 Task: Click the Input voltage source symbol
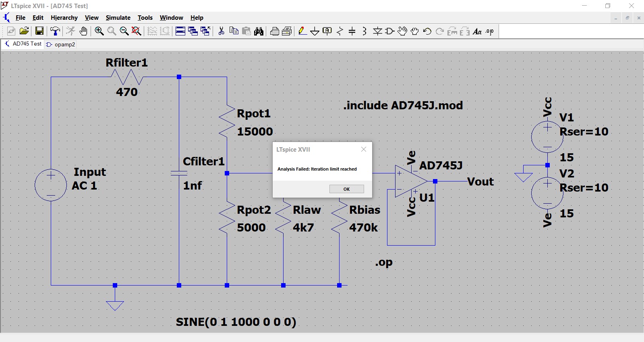(51, 185)
